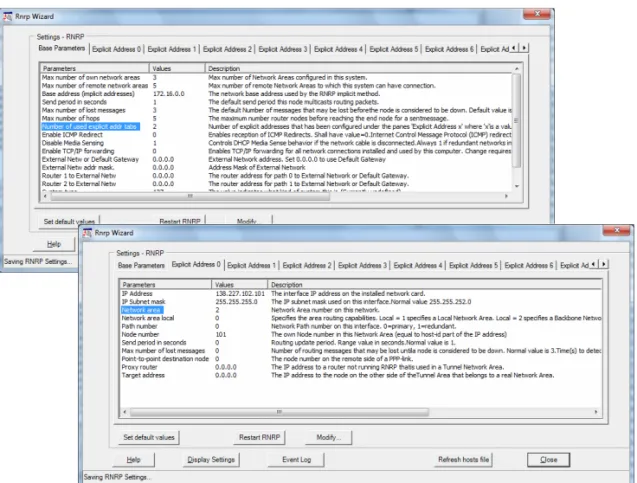Click Restart RNRP in the front window
The width and height of the screenshot is (637, 483).
(260, 438)
